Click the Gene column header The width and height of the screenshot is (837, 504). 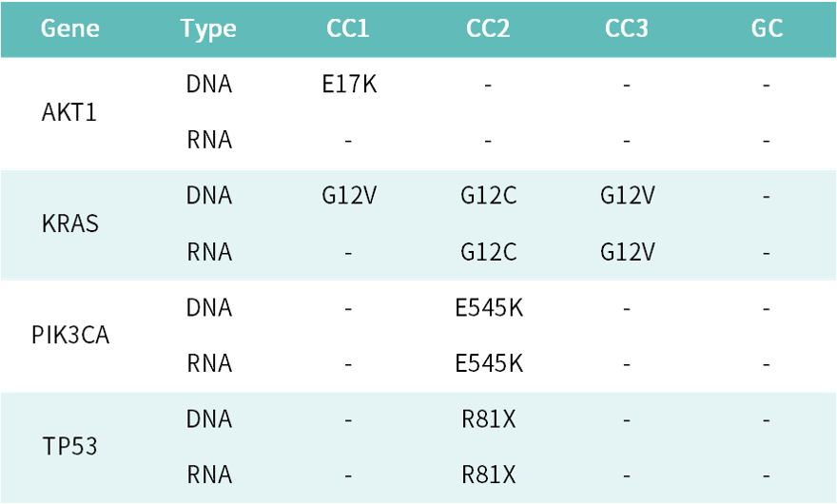69,29
